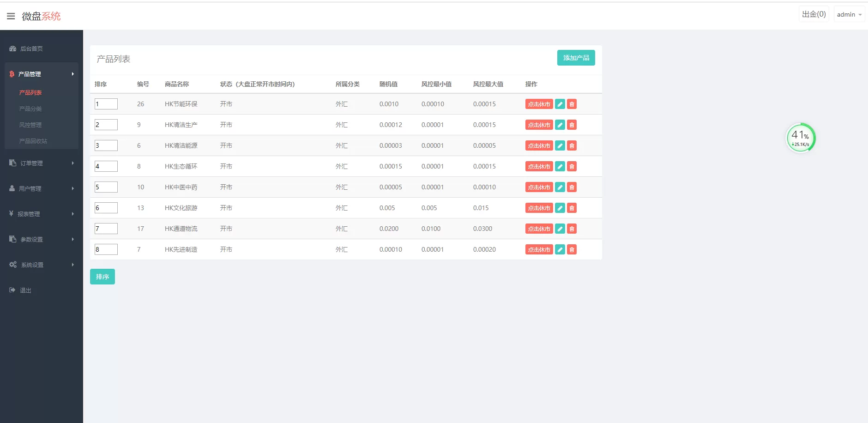
Task: Toggle 点击休市 for HK中医中药
Action: [x=539, y=187]
